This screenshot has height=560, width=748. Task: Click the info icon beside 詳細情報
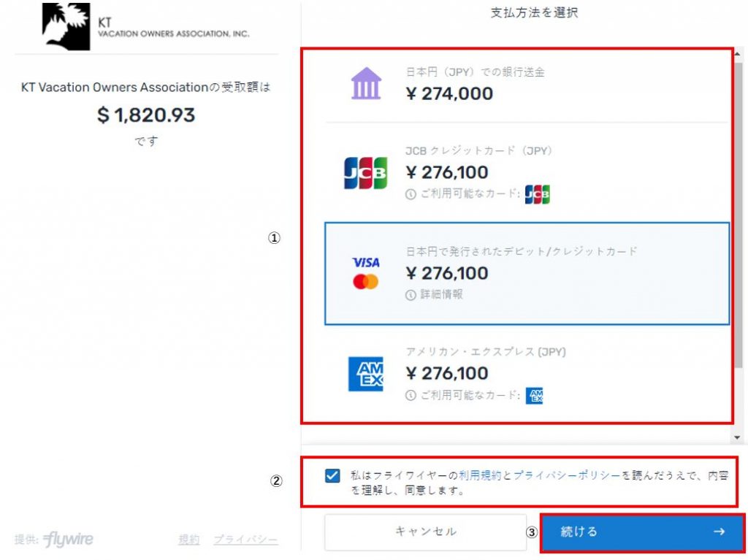(x=411, y=295)
